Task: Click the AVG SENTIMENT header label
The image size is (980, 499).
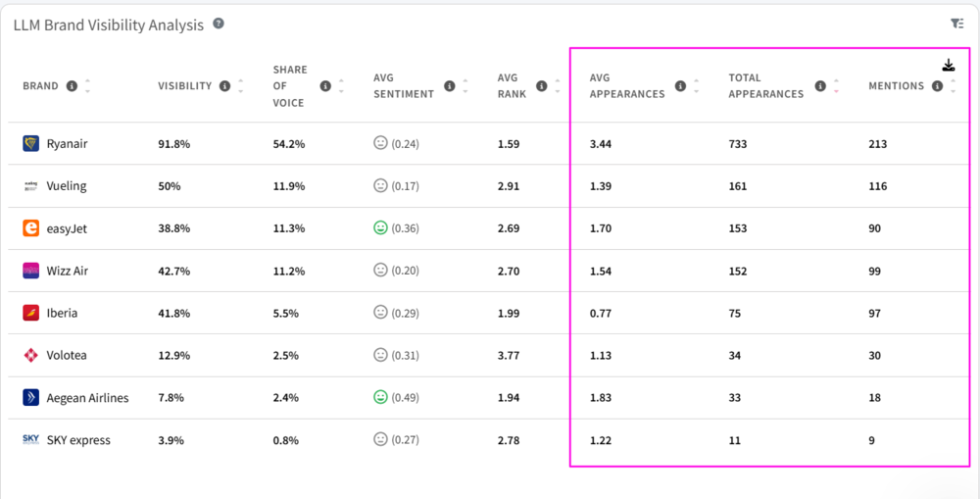Action: point(404,86)
